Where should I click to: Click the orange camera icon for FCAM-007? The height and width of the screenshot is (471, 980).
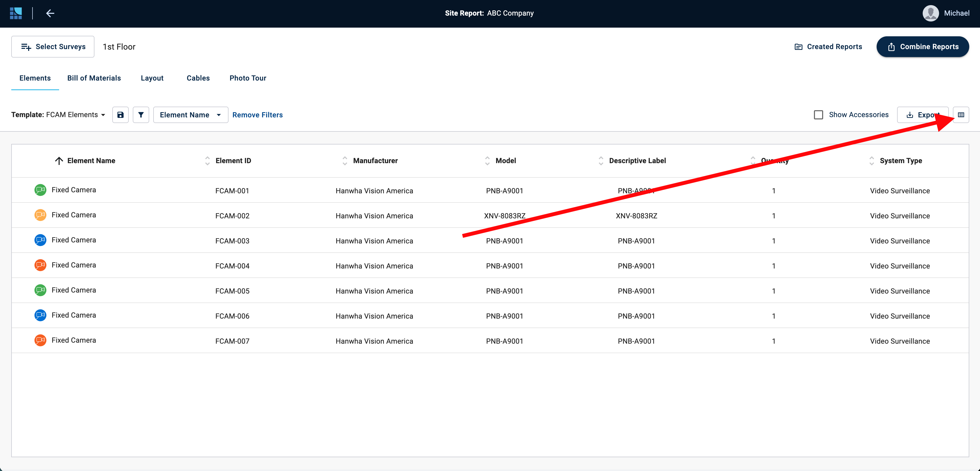[40, 340]
